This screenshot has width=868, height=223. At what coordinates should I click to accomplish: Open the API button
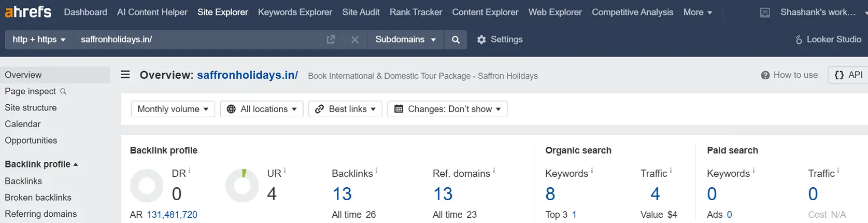[x=849, y=75]
